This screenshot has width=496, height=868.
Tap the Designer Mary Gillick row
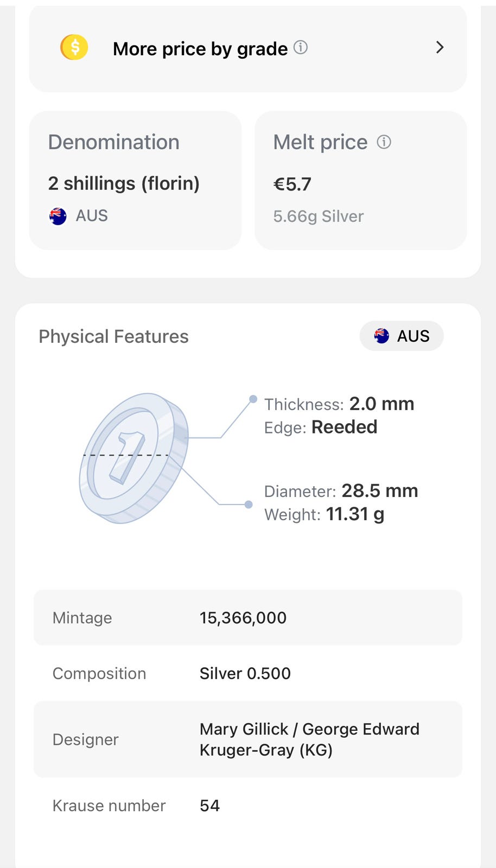(x=247, y=739)
